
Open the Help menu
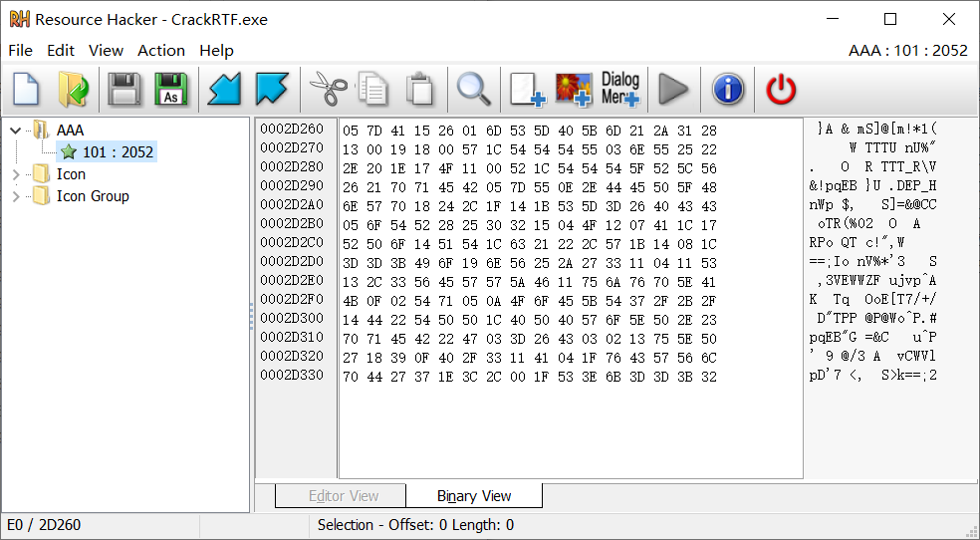pos(216,51)
